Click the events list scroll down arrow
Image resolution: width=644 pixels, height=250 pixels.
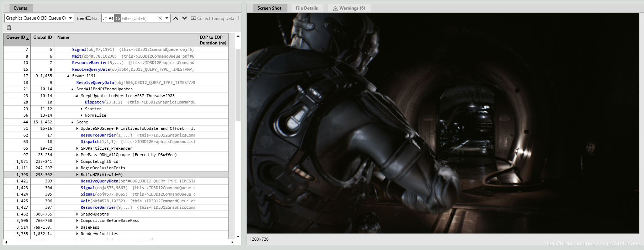pyautogui.click(x=238, y=236)
